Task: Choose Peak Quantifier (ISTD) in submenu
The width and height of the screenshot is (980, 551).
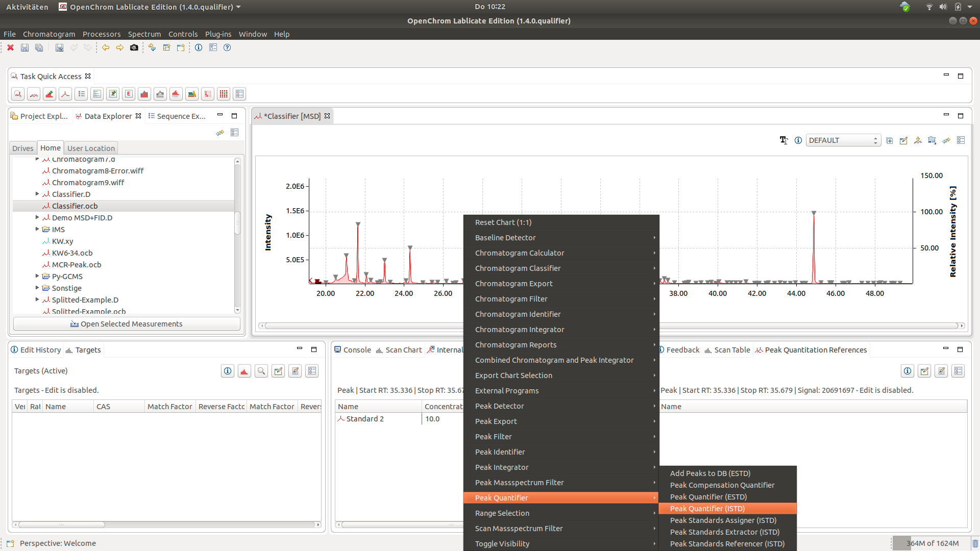Action: click(x=727, y=509)
